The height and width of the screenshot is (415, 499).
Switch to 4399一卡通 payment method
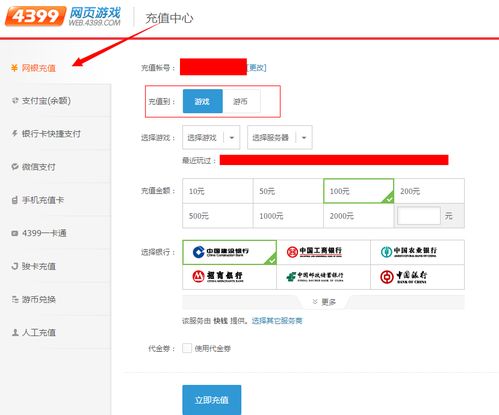click(x=55, y=233)
